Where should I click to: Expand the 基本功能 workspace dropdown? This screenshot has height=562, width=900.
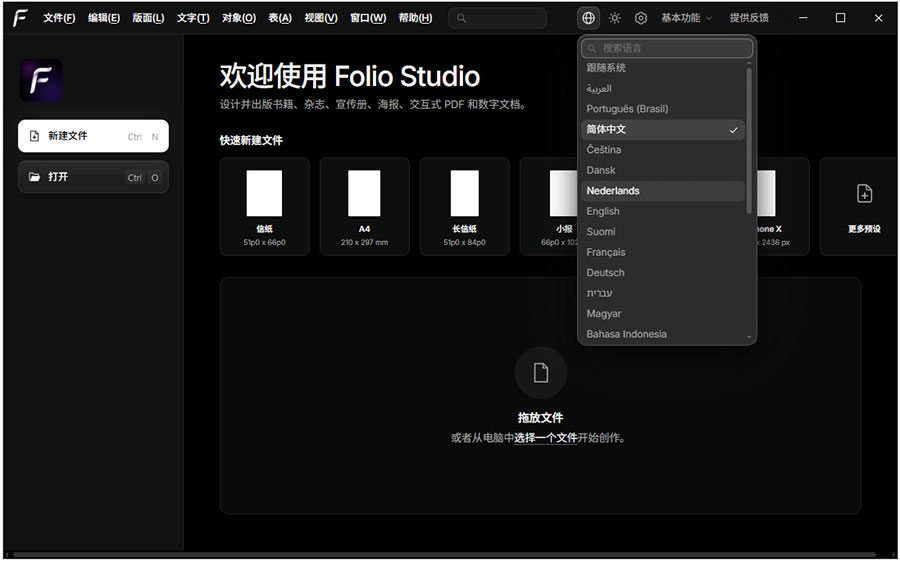686,18
